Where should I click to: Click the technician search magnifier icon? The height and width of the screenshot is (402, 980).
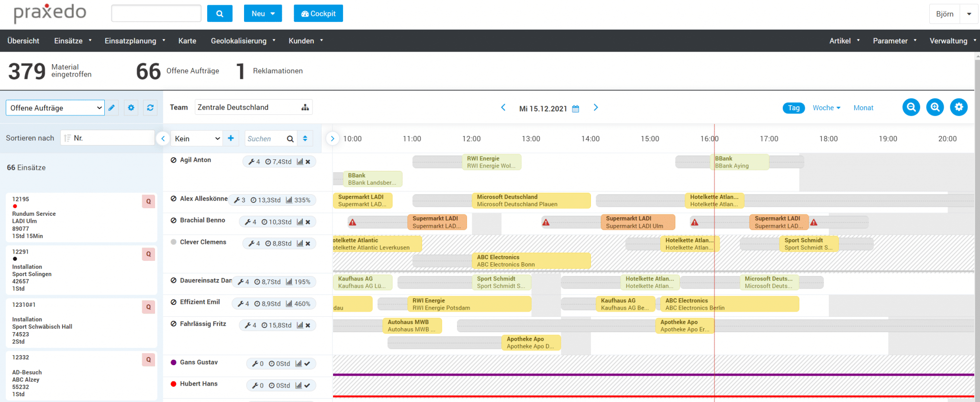point(290,139)
